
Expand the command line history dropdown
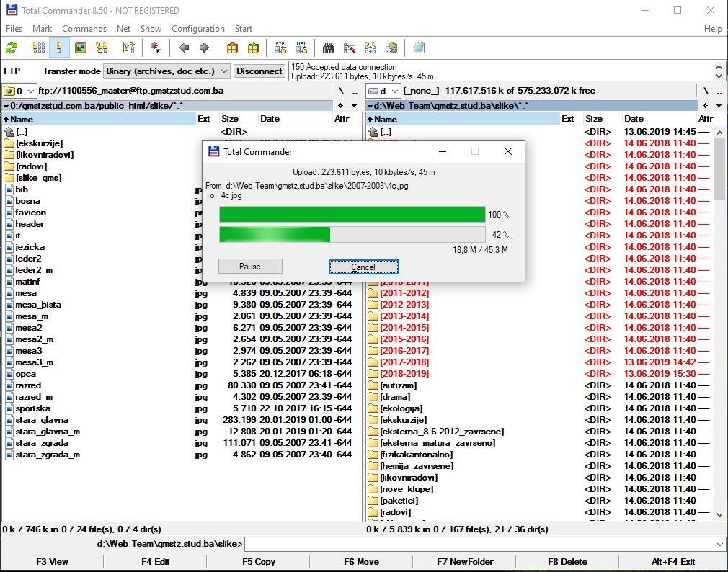(719, 544)
